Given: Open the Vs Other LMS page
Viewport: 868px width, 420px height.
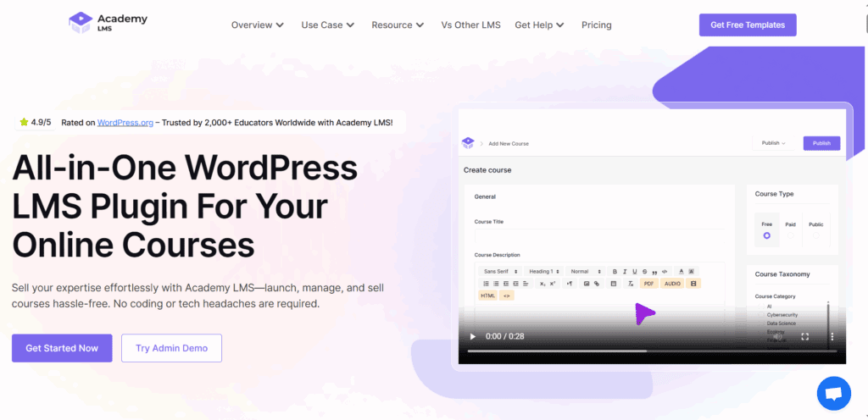Looking at the screenshot, I should point(470,25).
